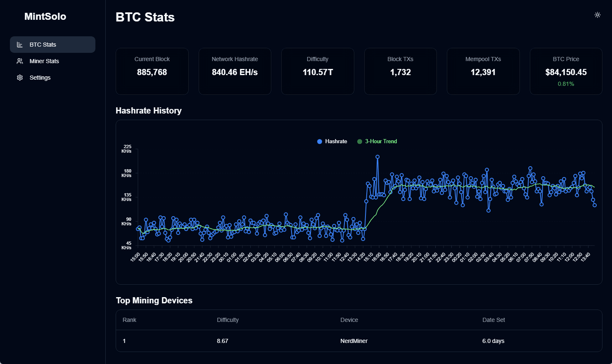This screenshot has width=612, height=364.
Task: Select BTC Stats in the sidebar
Action: [x=43, y=45]
